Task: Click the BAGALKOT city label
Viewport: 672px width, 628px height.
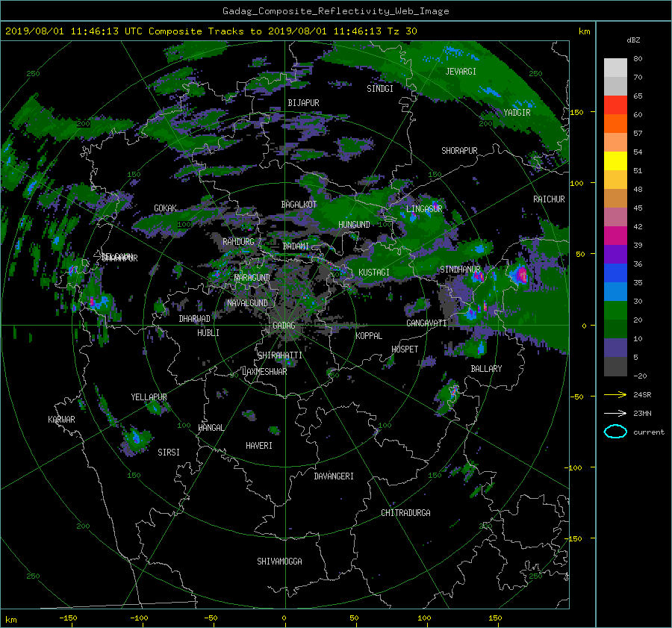Action: pyautogui.click(x=299, y=205)
